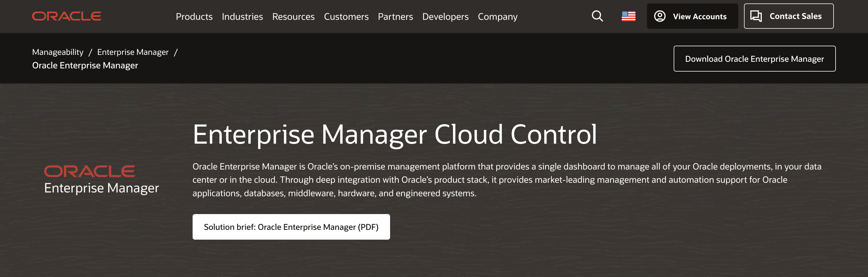Image resolution: width=868 pixels, height=277 pixels.
Task: Expand the Partners navigation menu
Action: tap(395, 17)
